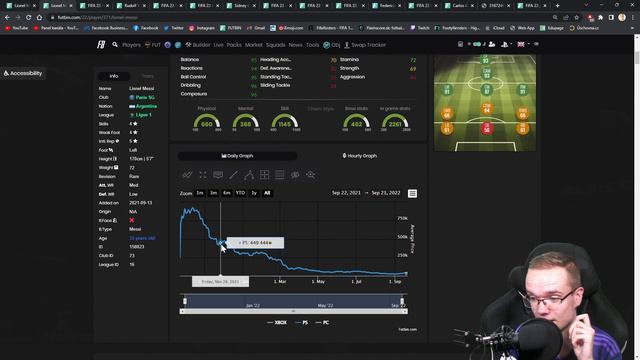The image size is (640, 360).
Task: Click the player age link in Info panel
Action: pyautogui.click(x=142, y=238)
